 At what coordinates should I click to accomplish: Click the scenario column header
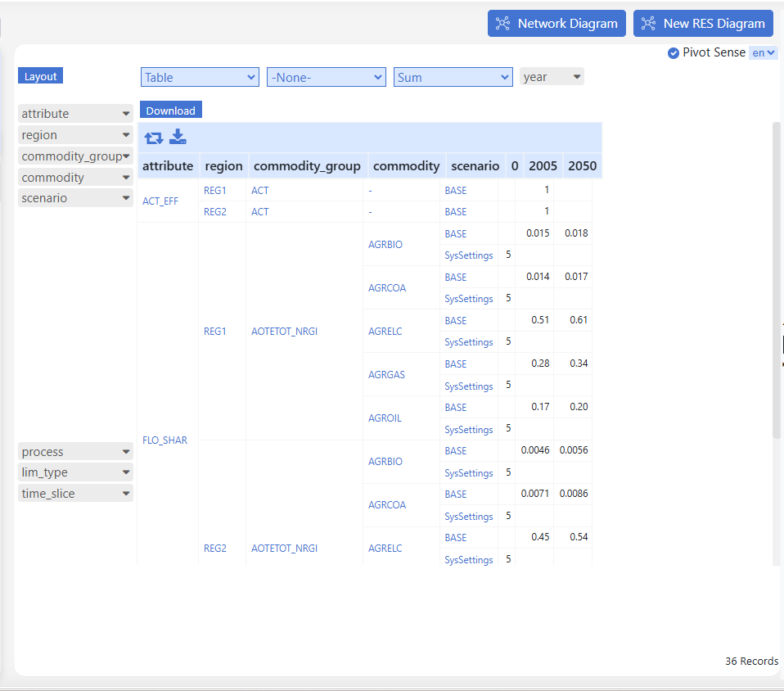[x=475, y=166]
